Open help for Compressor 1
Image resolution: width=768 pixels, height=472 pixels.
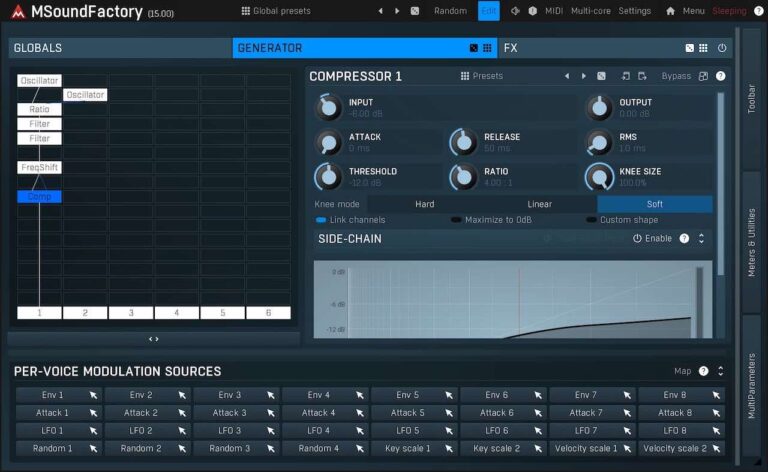pos(720,76)
